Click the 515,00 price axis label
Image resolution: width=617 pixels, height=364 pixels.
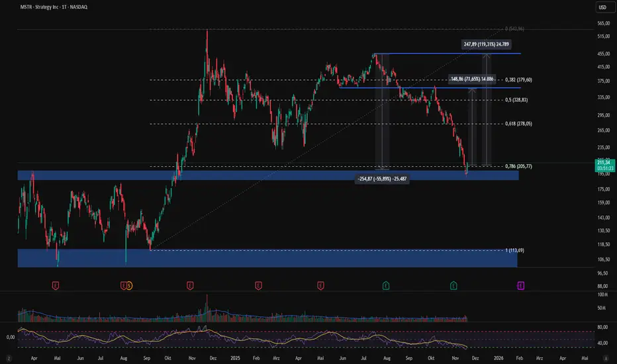coord(603,36)
